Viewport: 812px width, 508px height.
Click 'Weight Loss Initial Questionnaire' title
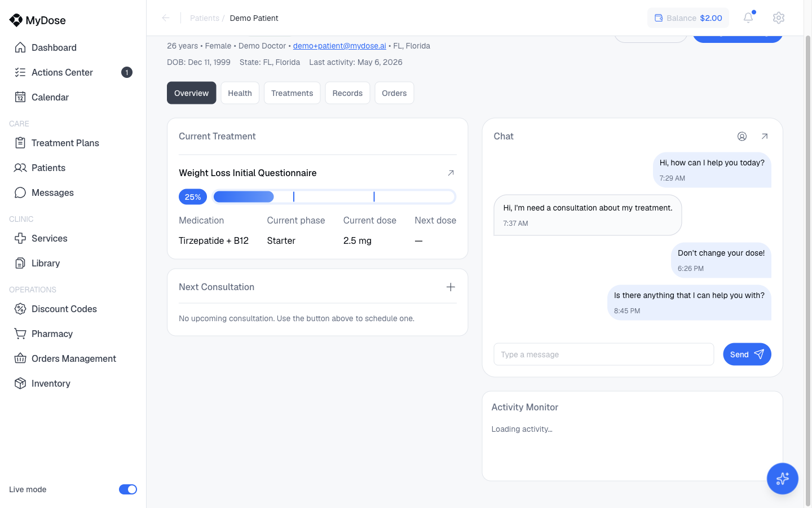248,173
